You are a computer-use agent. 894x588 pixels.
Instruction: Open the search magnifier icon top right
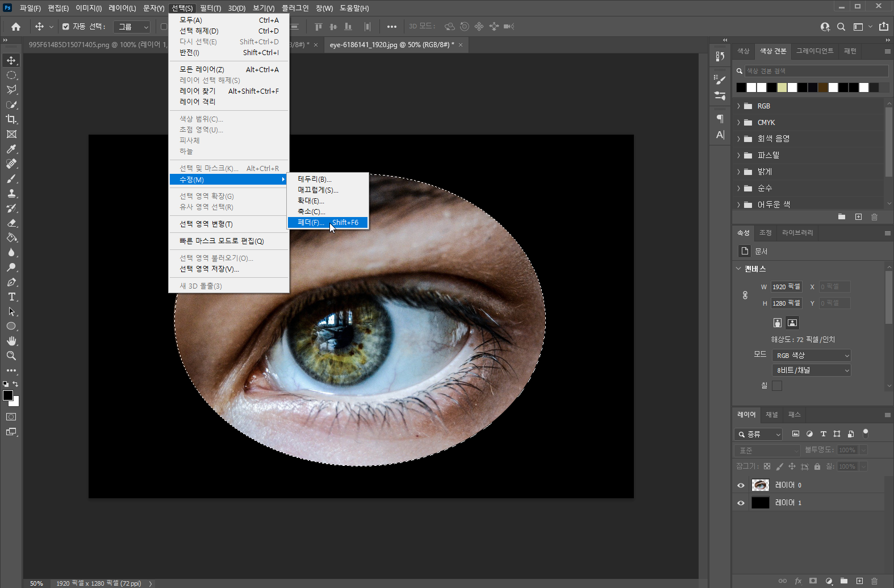841,27
